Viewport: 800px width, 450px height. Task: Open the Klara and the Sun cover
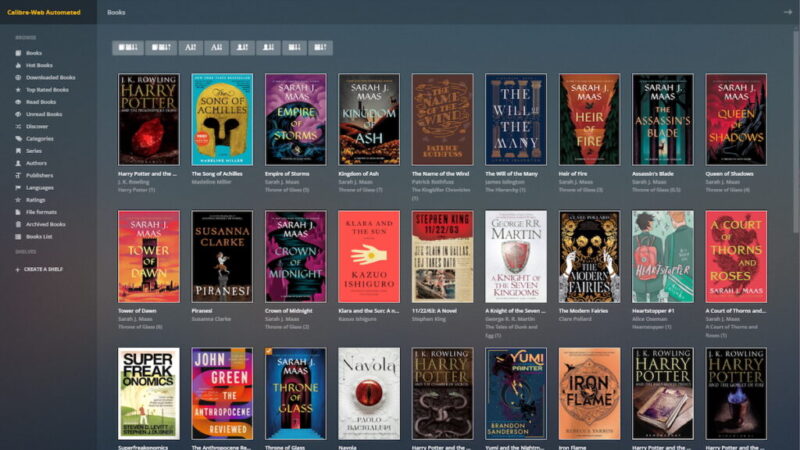369,257
